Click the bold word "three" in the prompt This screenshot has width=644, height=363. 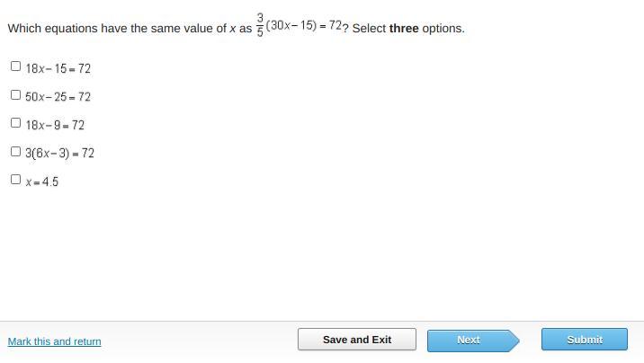404,29
